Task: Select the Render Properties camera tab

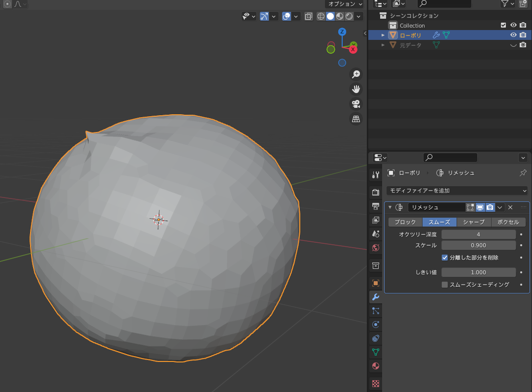Action: click(x=375, y=192)
